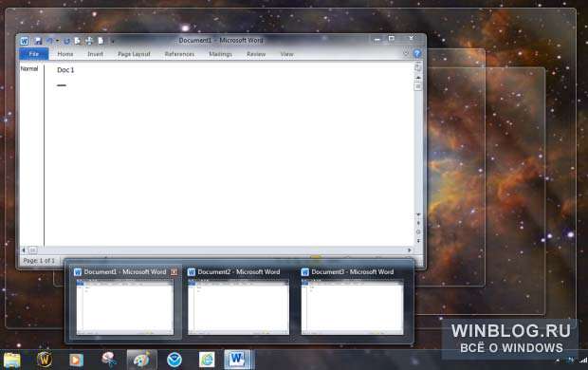Click the vertical scrollbar down arrow in Word
588x370 pixels.
coord(418,214)
